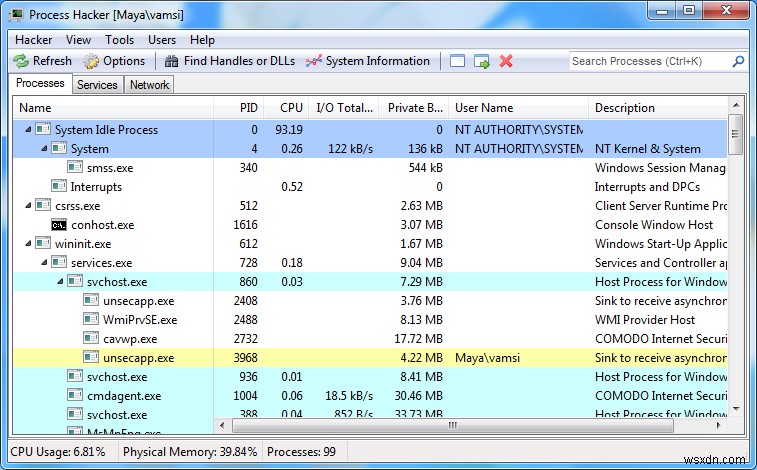Switch to the Services tab
The image size is (757, 470).
tap(97, 85)
